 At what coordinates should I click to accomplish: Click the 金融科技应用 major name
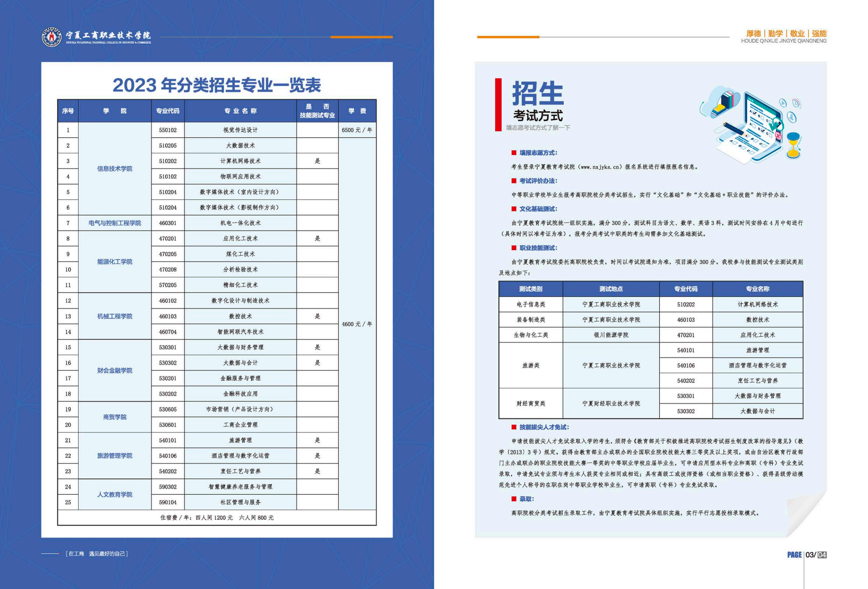click(241, 394)
